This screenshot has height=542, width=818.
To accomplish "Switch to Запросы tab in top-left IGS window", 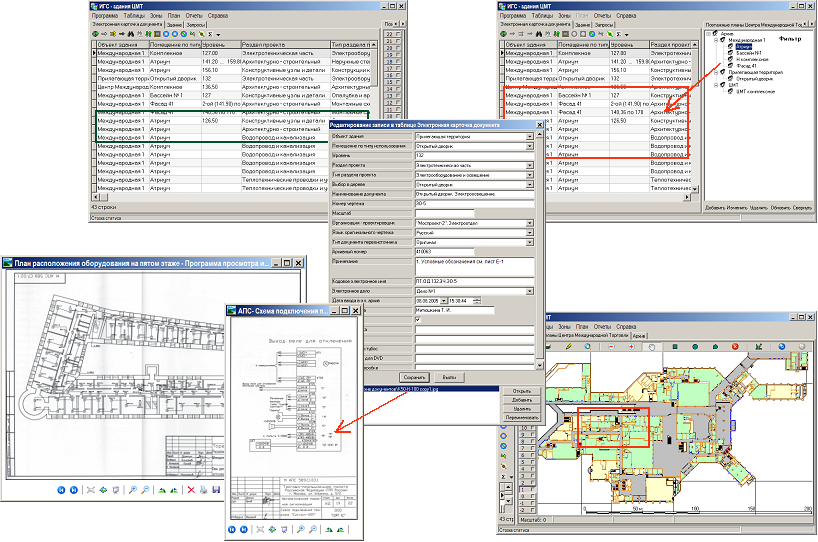I will coord(196,25).
